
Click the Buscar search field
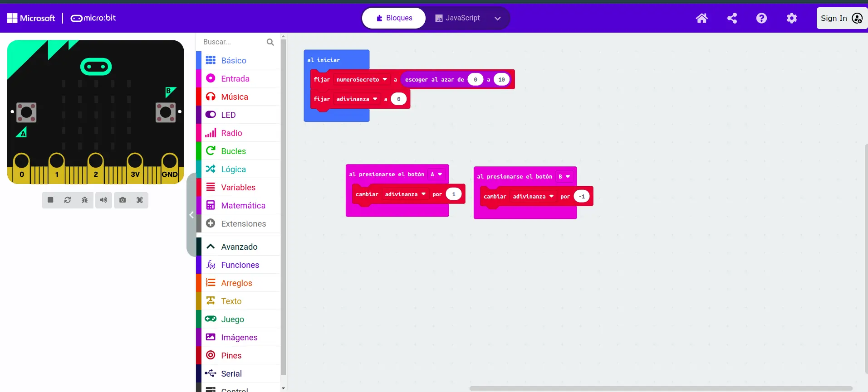(233, 42)
